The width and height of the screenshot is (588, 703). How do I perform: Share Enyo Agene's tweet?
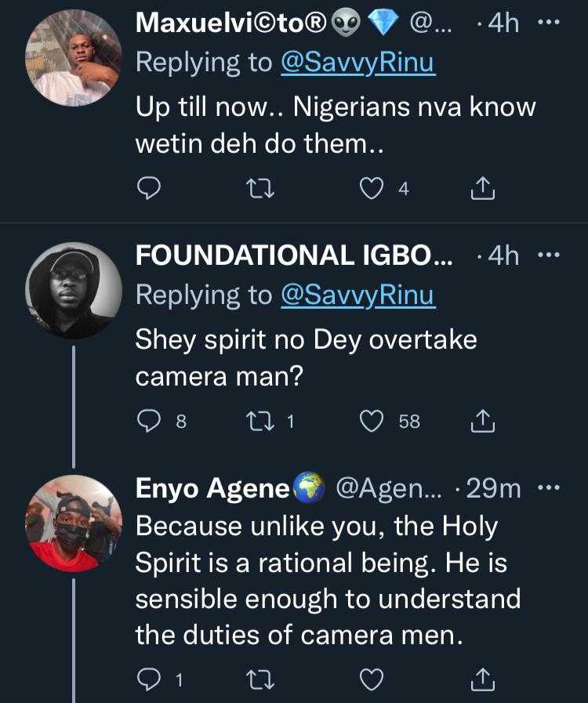pyautogui.click(x=484, y=679)
